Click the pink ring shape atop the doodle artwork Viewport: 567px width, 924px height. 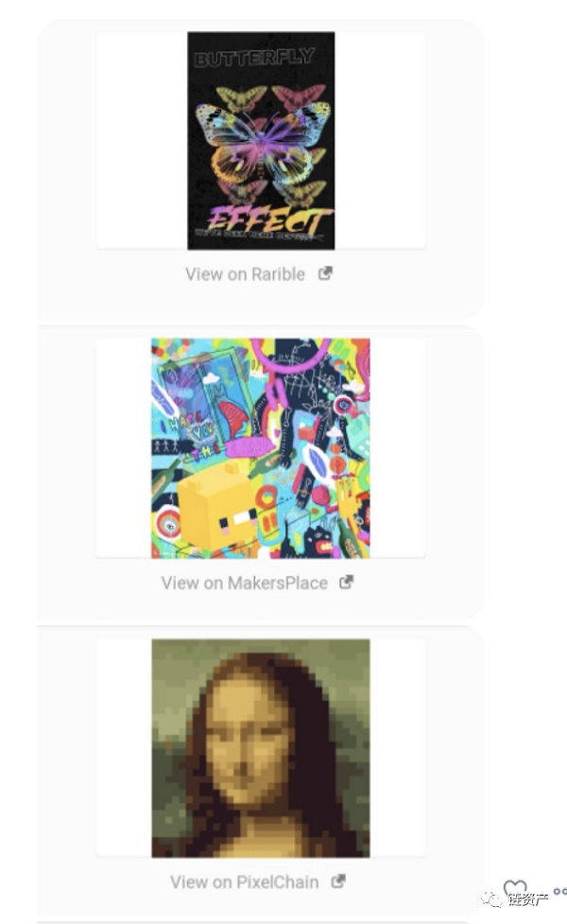point(291,356)
